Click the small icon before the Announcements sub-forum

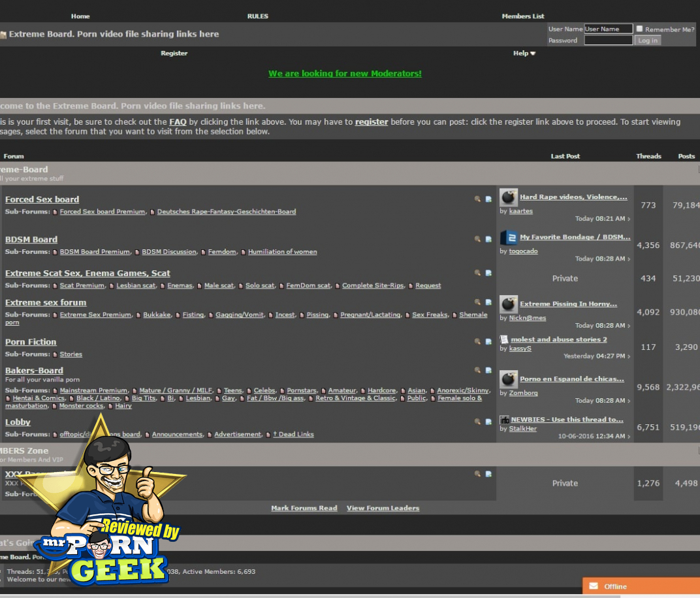[148, 435]
